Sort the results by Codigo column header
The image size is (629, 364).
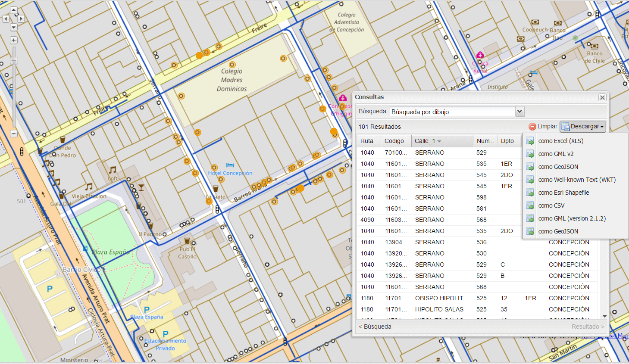tap(394, 141)
